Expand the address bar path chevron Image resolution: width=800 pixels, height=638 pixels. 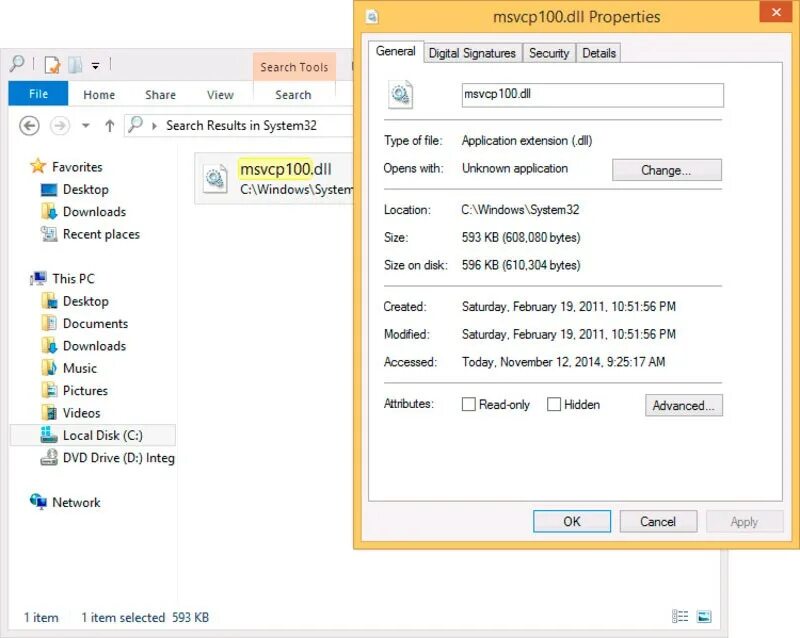pos(154,126)
